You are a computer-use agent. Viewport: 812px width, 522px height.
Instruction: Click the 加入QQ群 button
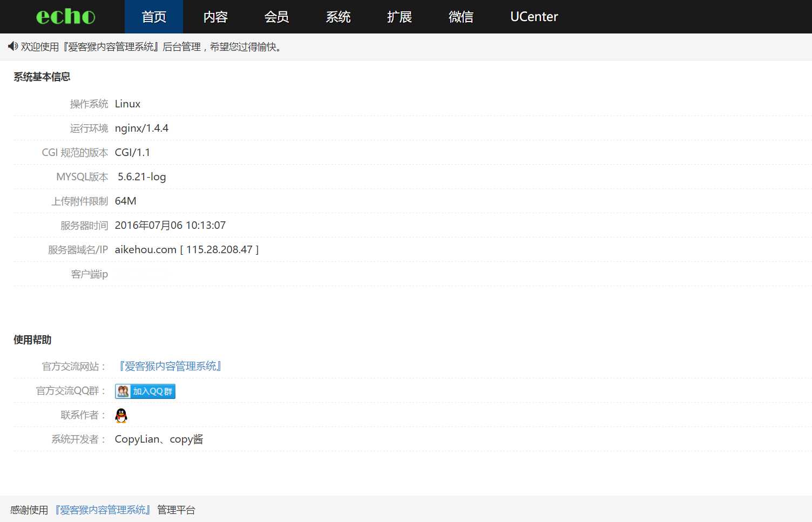click(x=145, y=391)
